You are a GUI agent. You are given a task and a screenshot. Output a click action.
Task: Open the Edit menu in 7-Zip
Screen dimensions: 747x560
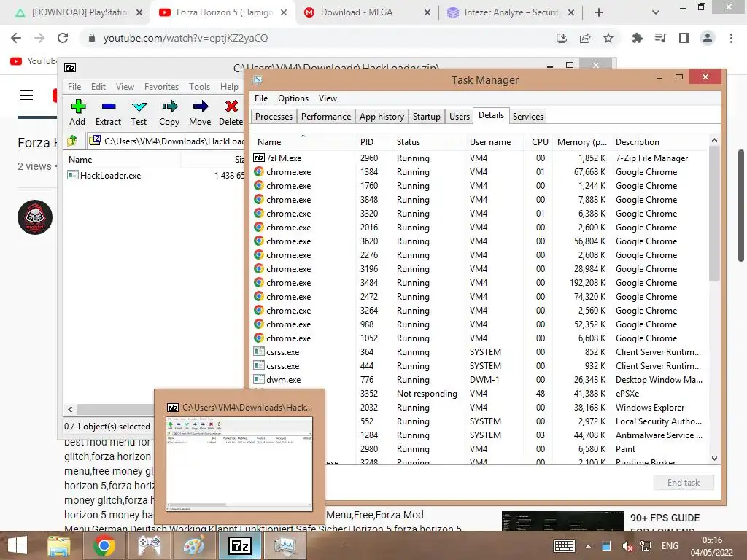click(98, 87)
